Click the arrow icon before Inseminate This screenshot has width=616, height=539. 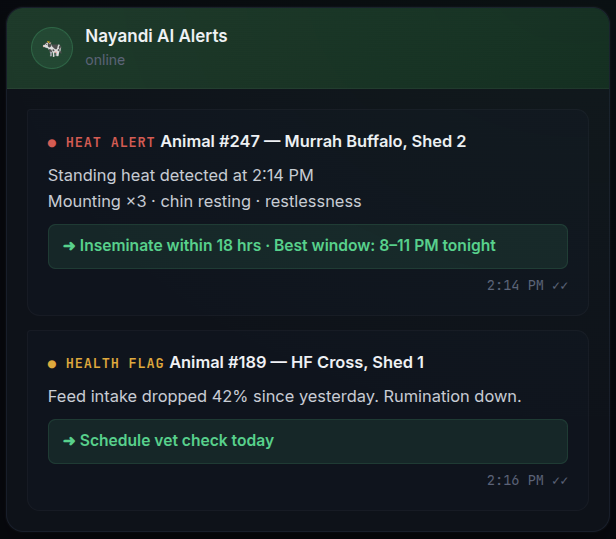pyautogui.click(x=69, y=246)
